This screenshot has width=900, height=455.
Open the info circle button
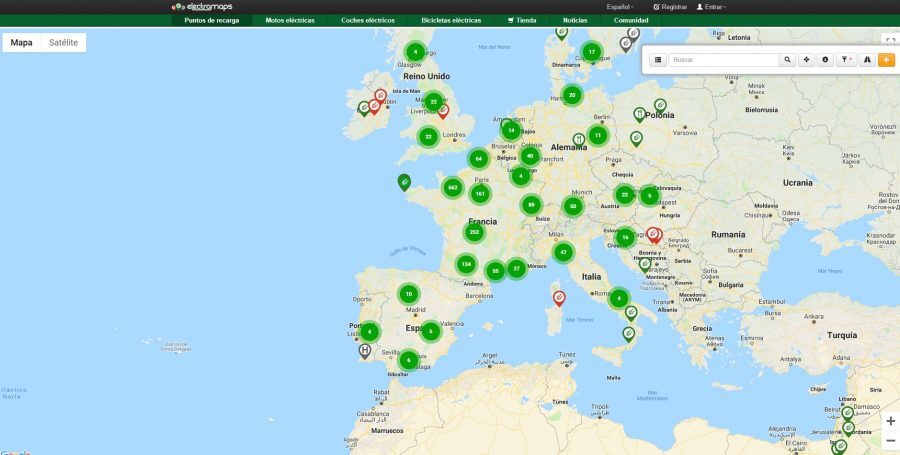coord(825,60)
